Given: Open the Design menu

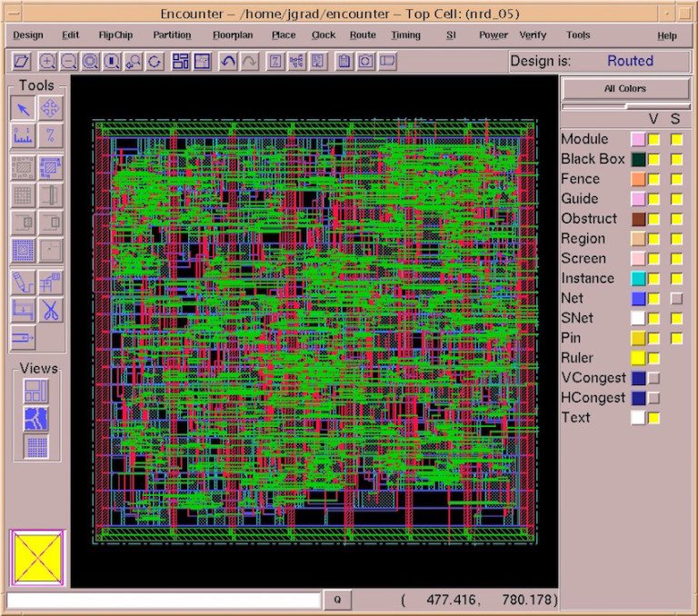Looking at the screenshot, I should (x=27, y=35).
